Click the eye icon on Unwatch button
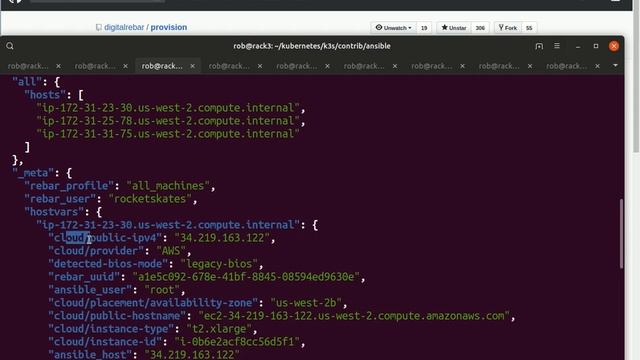This screenshot has height=360, width=640. point(379,27)
